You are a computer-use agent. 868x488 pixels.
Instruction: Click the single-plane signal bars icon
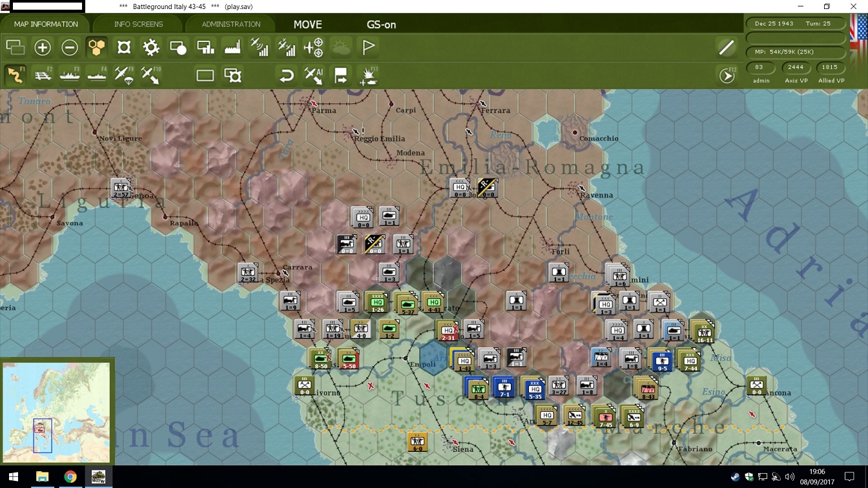point(260,47)
